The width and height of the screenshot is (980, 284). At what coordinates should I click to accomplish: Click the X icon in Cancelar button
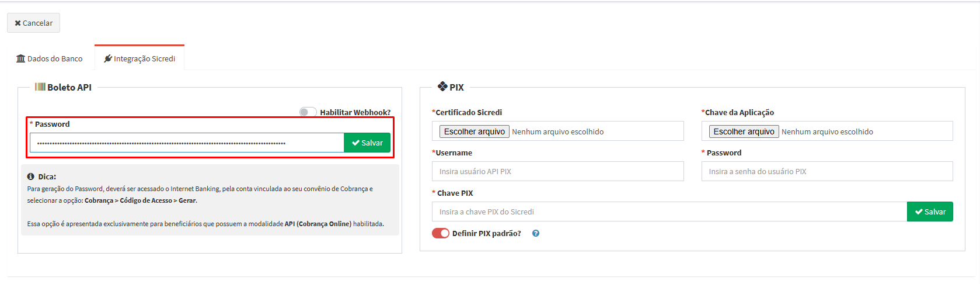pos(18,23)
